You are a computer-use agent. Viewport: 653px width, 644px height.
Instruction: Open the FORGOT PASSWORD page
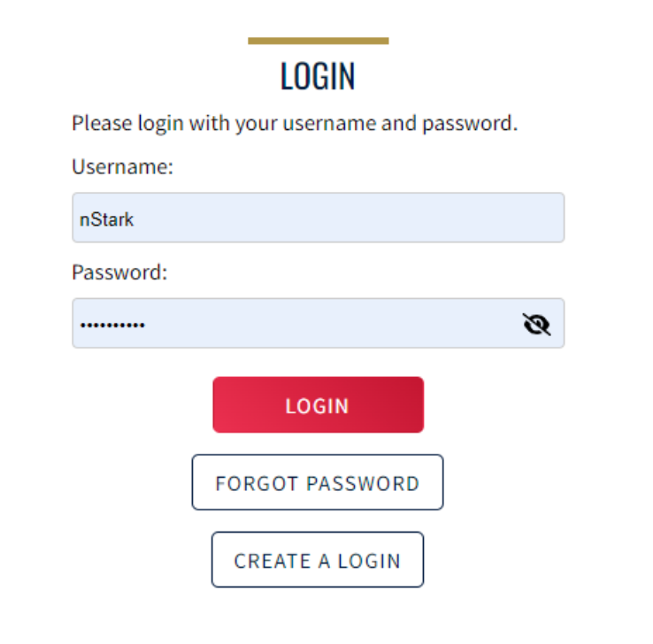point(318,483)
